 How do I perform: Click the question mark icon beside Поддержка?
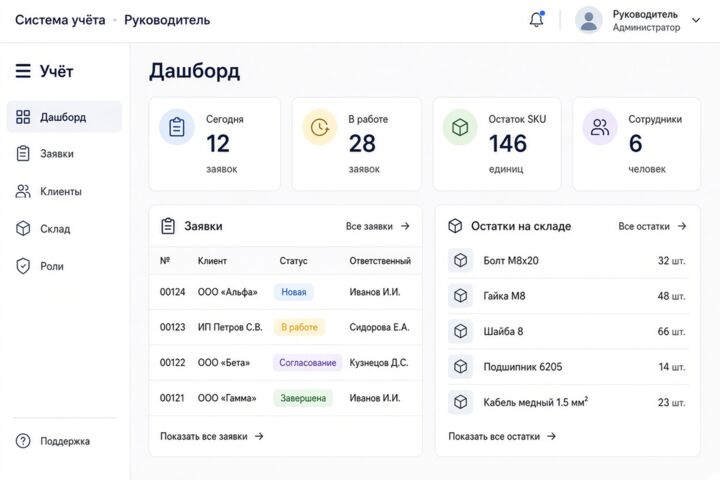click(x=23, y=441)
